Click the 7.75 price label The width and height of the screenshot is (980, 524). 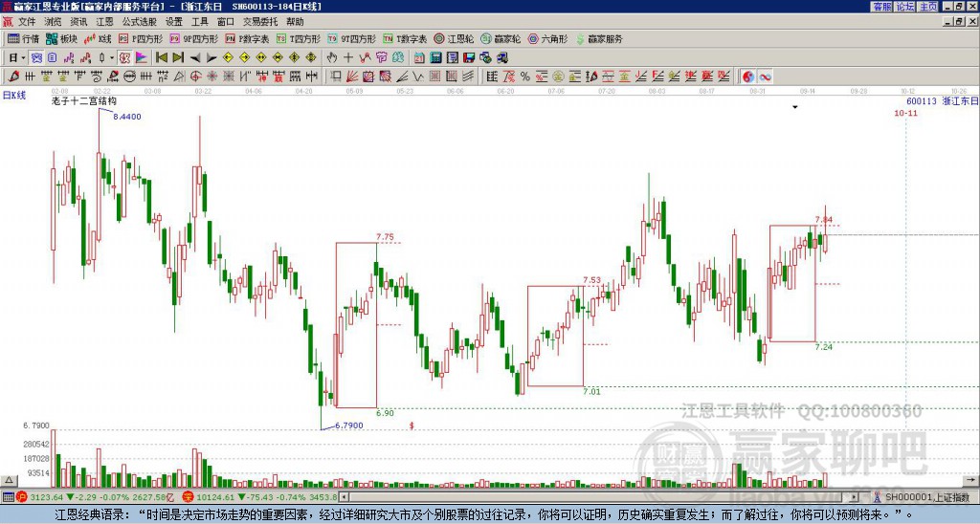point(385,237)
